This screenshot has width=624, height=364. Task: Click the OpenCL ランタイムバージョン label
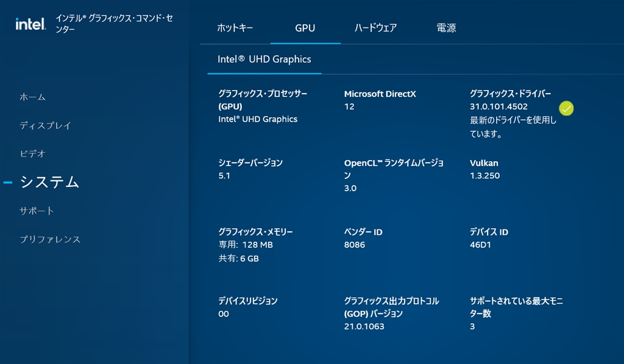click(x=394, y=169)
